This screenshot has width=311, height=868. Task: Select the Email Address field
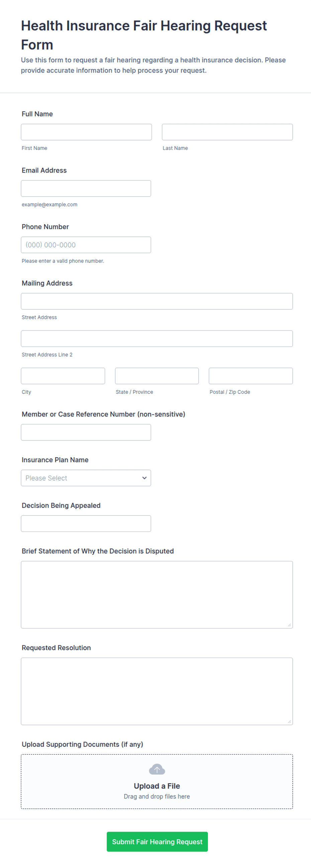click(86, 188)
